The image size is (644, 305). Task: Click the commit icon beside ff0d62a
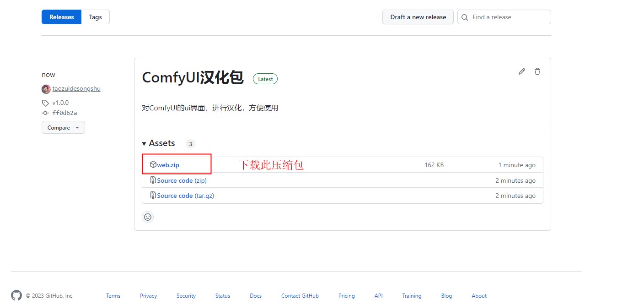45,113
